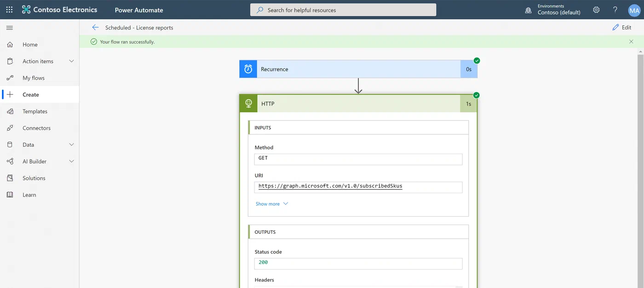Viewport: 644px width, 288px height.
Task: Open the MA account avatar
Action: click(x=634, y=10)
